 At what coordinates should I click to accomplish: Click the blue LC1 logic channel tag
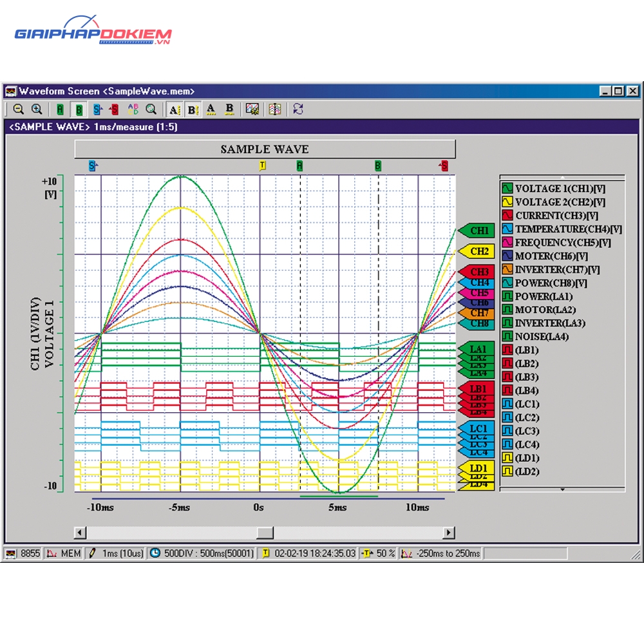[x=477, y=428]
